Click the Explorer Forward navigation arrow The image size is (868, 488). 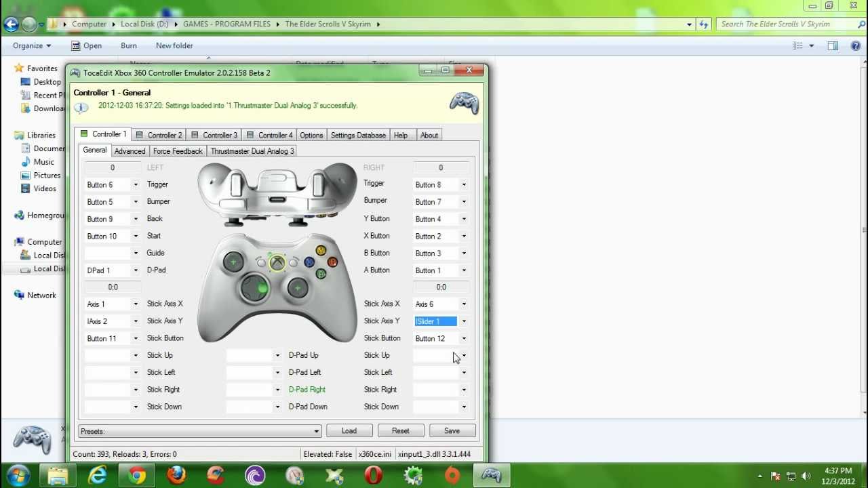(28, 24)
